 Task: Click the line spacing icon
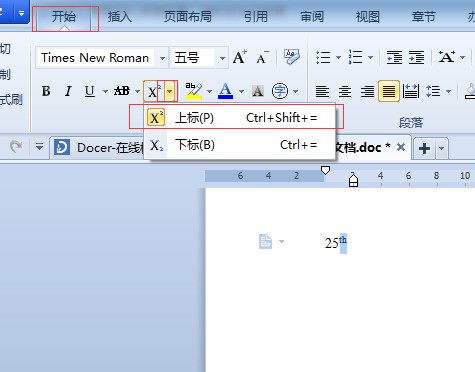click(x=433, y=91)
